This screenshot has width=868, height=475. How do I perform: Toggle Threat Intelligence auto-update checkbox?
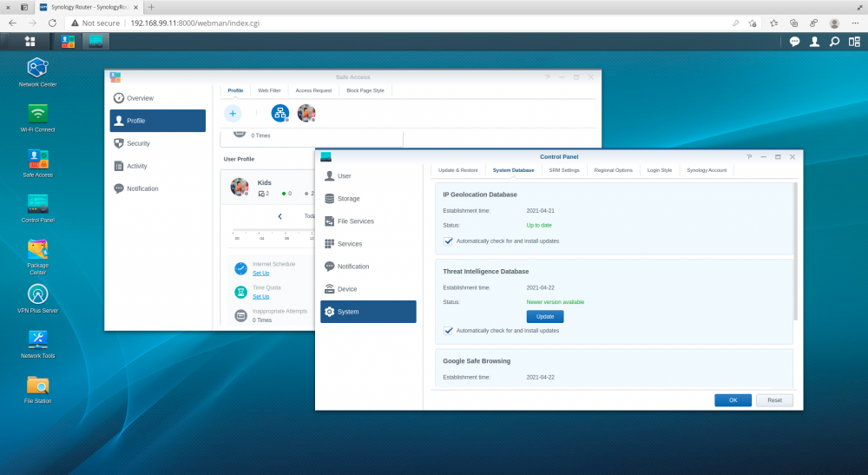[x=449, y=331]
